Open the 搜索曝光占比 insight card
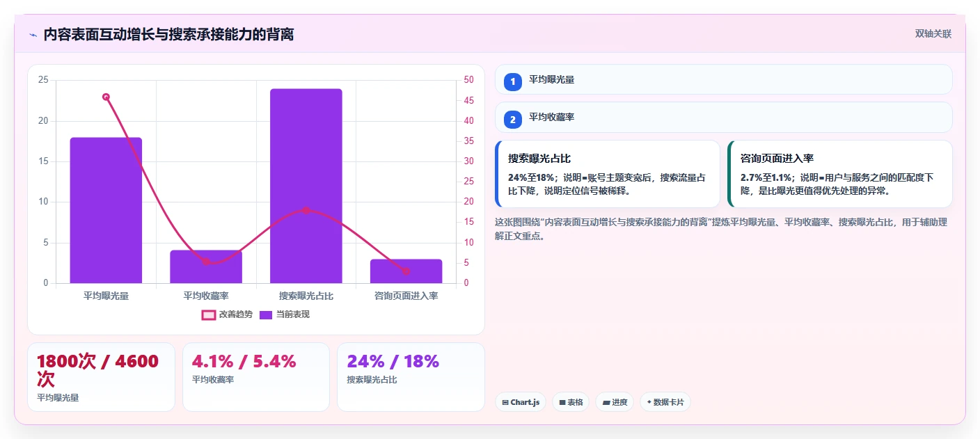The height and width of the screenshot is (439, 980). (x=608, y=174)
